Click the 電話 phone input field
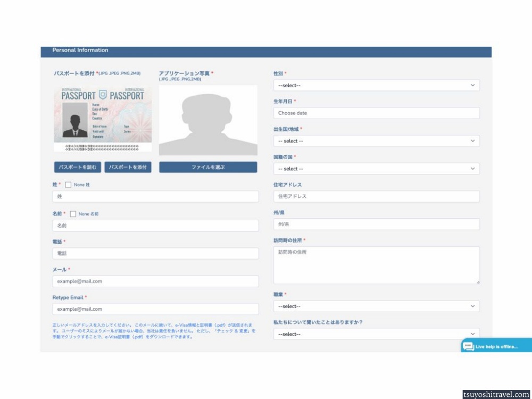This screenshot has height=399, width=532. [155, 253]
